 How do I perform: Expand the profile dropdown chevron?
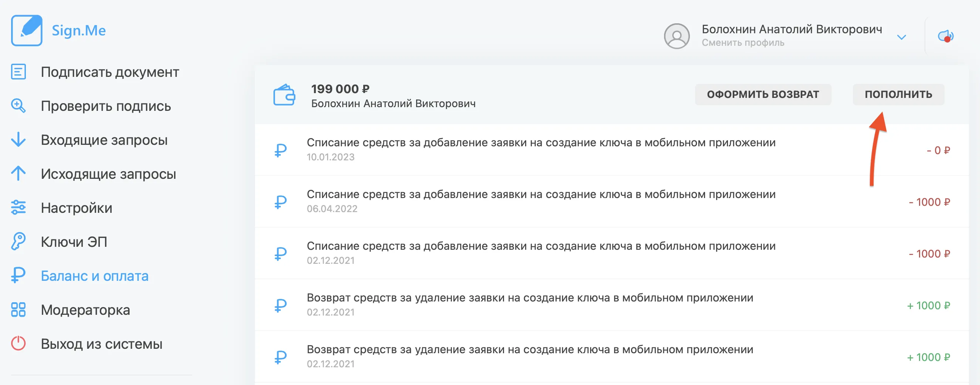pos(901,37)
